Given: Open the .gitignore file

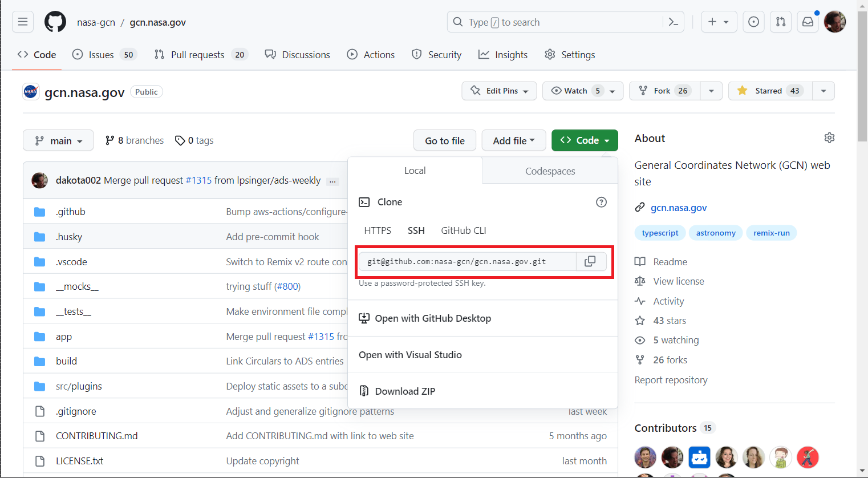Looking at the screenshot, I should click(x=76, y=411).
